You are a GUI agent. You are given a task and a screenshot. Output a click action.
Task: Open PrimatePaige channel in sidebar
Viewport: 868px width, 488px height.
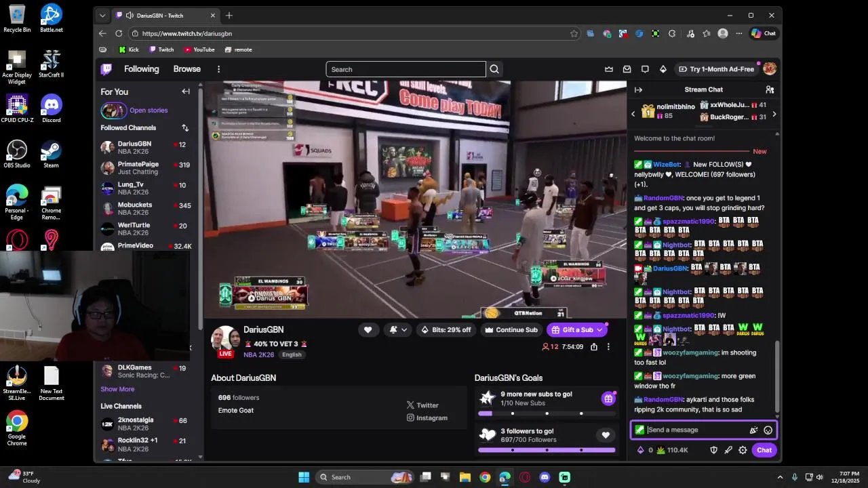(145, 167)
